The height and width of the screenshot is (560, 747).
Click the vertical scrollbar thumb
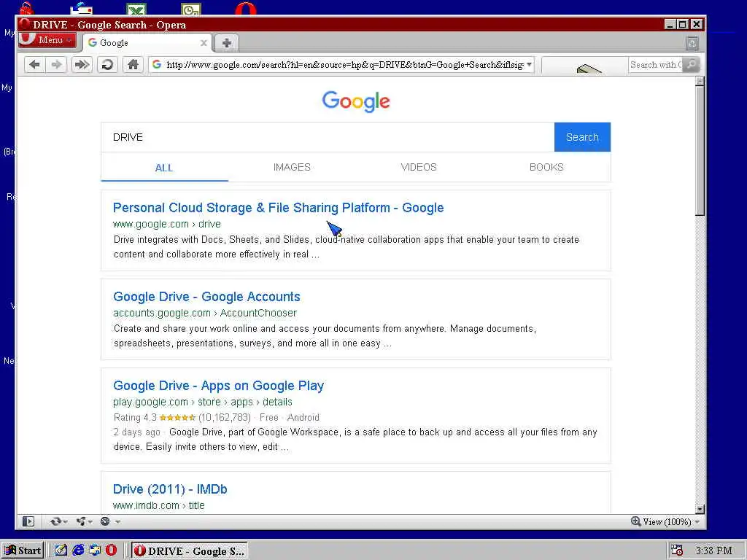pos(700,151)
